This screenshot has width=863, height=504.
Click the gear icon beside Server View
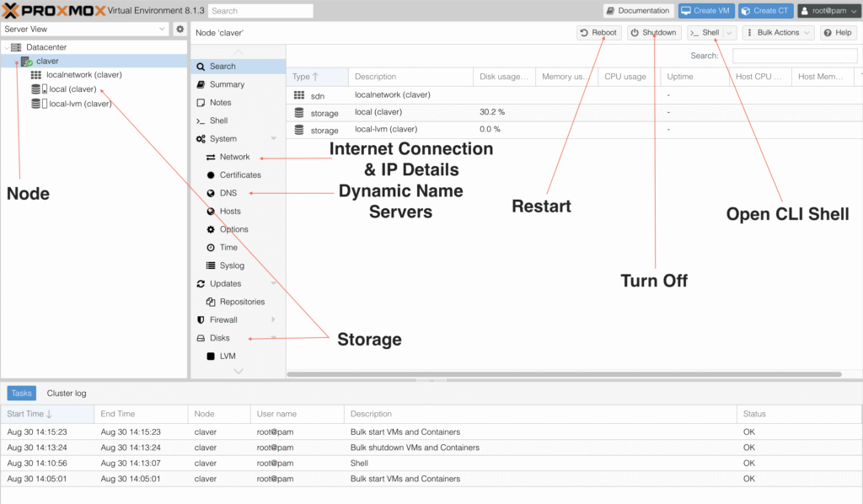click(180, 29)
